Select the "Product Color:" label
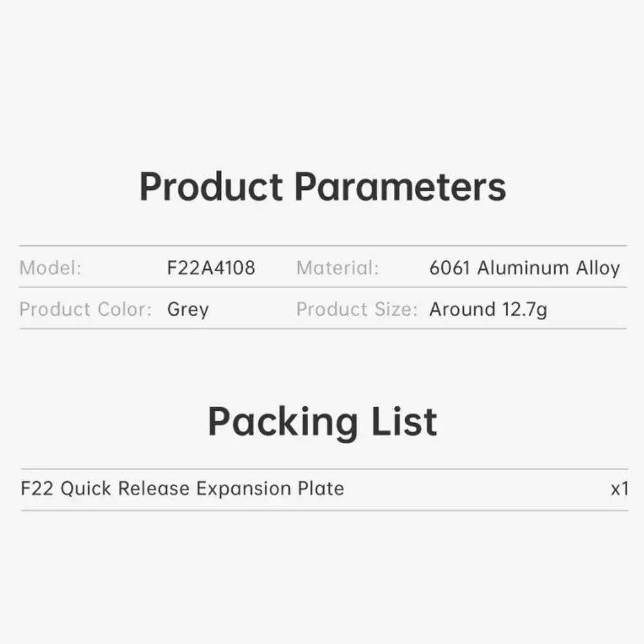 pyautogui.click(x=86, y=310)
